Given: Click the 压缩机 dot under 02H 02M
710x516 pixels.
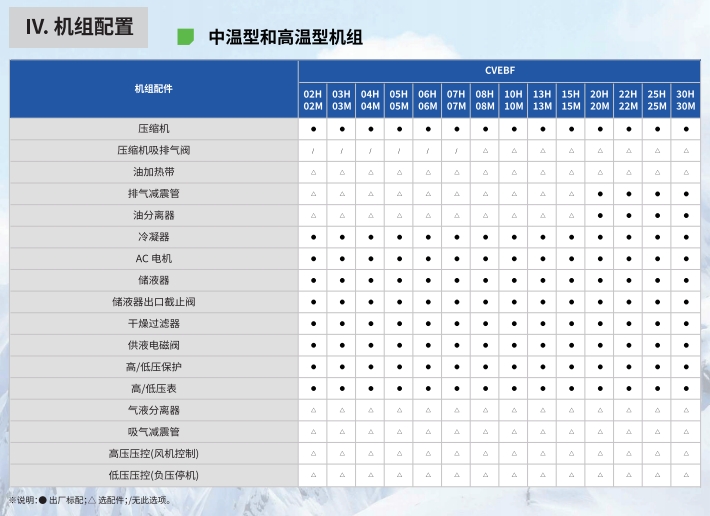Looking at the screenshot, I should coord(313,129).
